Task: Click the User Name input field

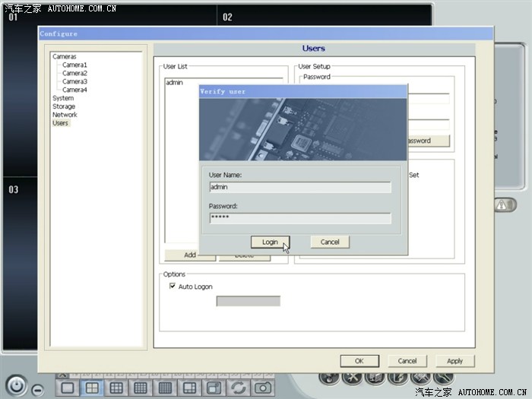Action: [300, 187]
